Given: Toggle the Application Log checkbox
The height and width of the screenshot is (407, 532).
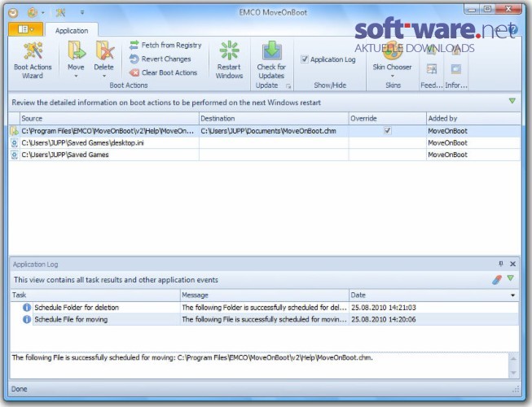Looking at the screenshot, I should click(x=305, y=59).
